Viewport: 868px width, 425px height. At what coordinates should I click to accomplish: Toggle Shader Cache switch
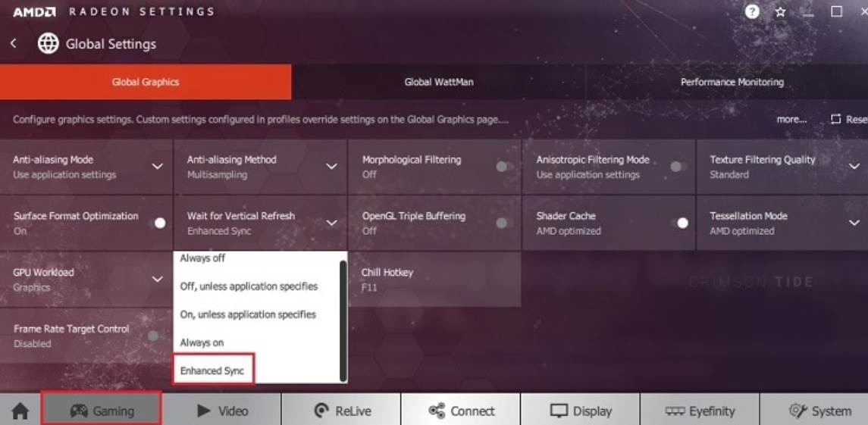click(x=680, y=223)
